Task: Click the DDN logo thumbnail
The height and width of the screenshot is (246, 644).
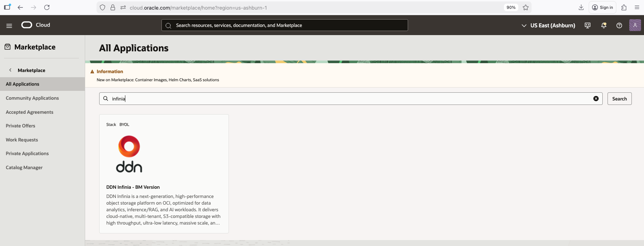Action: coord(129,154)
